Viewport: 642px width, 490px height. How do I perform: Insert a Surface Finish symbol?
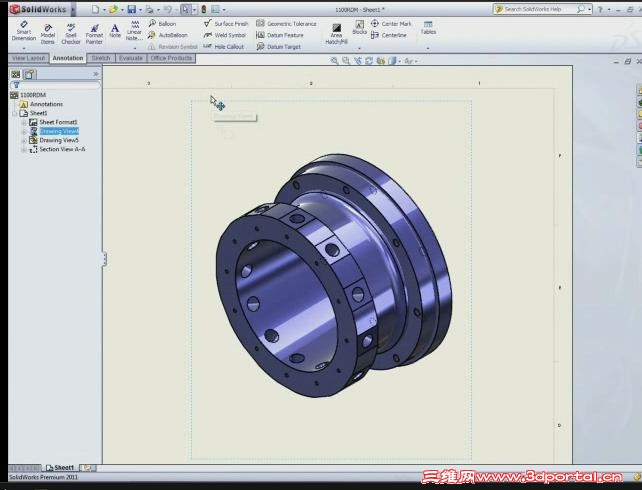pos(226,24)
